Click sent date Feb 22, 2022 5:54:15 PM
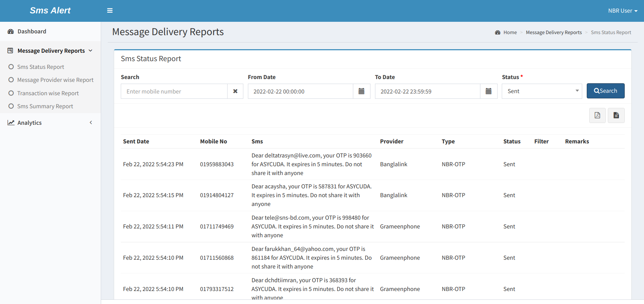 tap(153, 195)
